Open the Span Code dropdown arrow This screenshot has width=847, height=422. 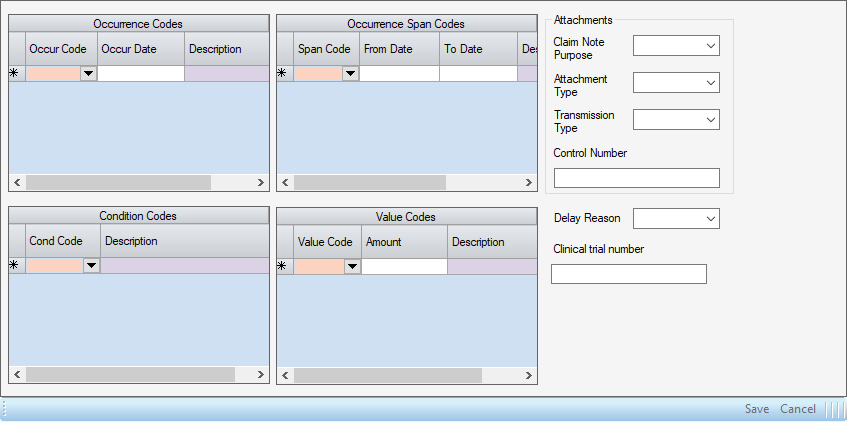(350, 73)
